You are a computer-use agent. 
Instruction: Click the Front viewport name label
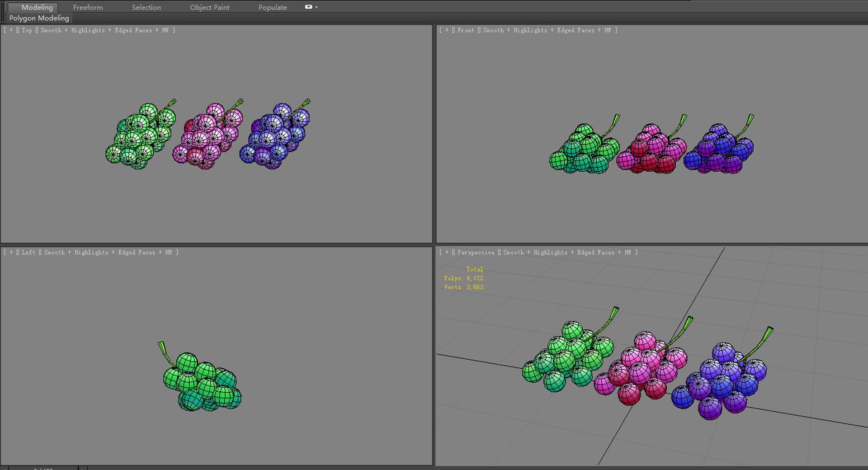pos(466,30)
